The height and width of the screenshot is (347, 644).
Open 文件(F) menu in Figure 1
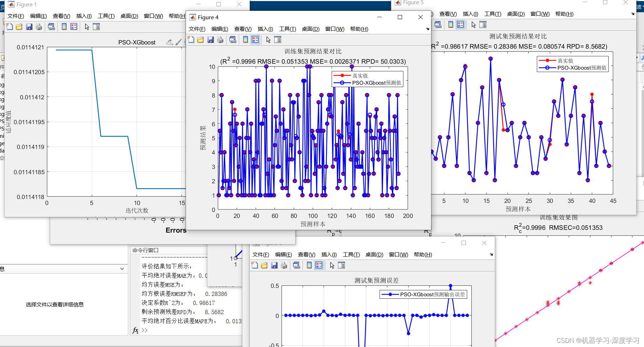pos(16,16)
